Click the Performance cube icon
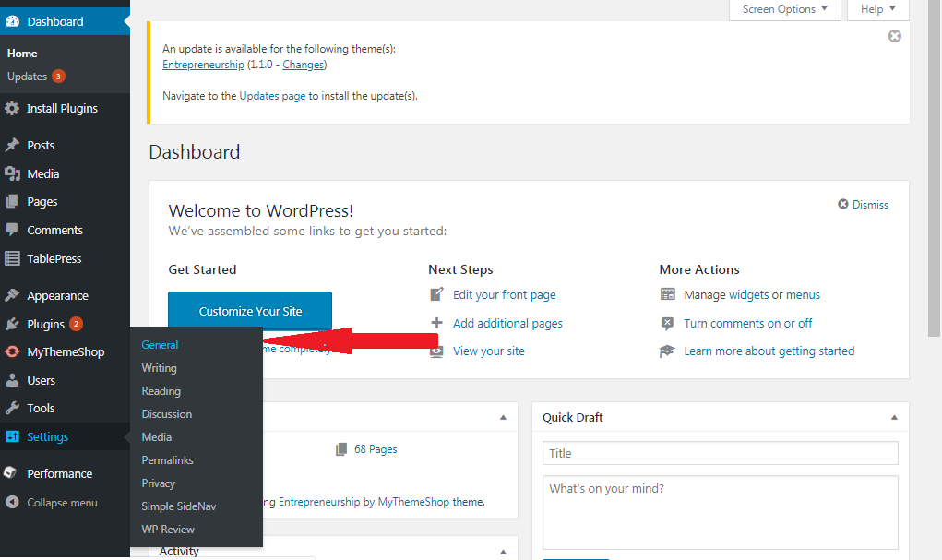Screen dimensions: 942x560 click(x=10, y=473)
